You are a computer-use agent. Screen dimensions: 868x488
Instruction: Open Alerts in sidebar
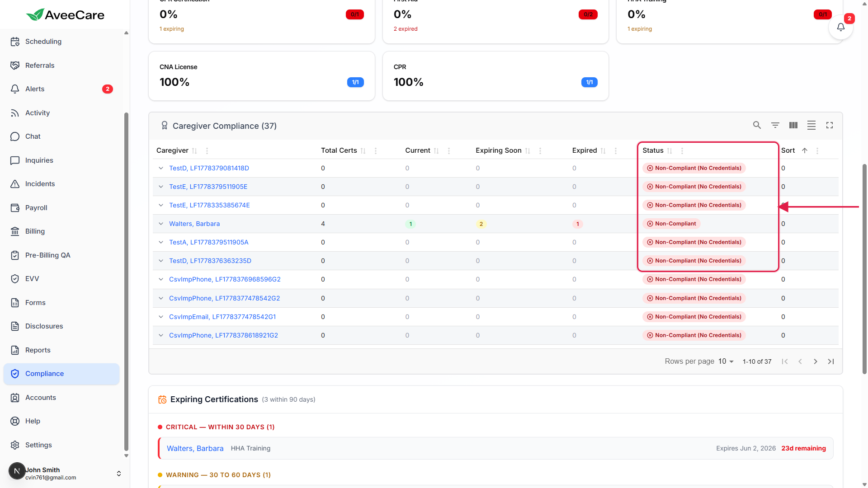(61, 89)
